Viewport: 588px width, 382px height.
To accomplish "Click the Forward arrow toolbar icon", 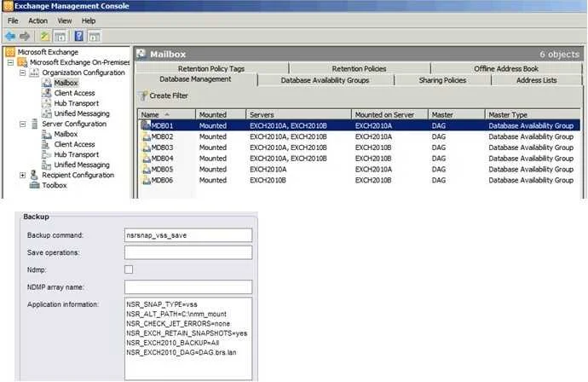I will (25, 37).
